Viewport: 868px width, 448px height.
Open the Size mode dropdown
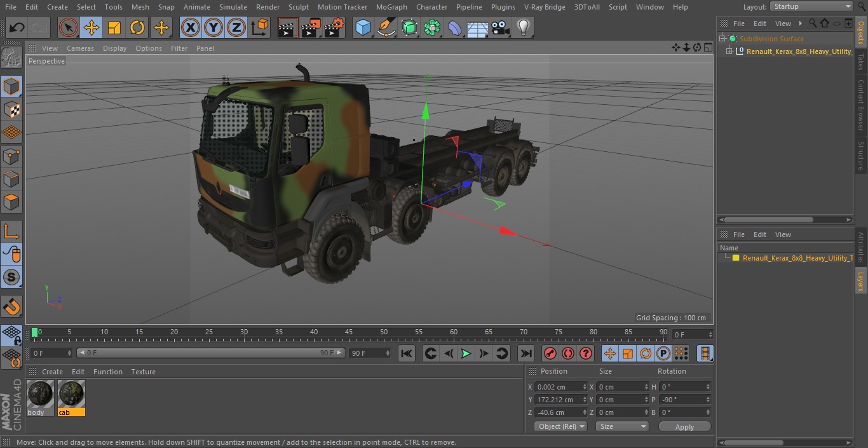coord(622,426)
